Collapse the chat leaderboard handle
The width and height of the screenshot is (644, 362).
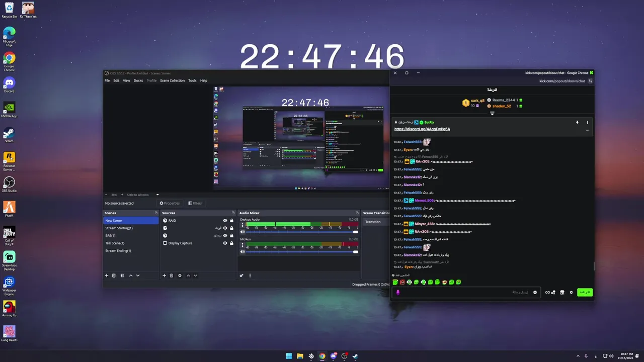492,113
